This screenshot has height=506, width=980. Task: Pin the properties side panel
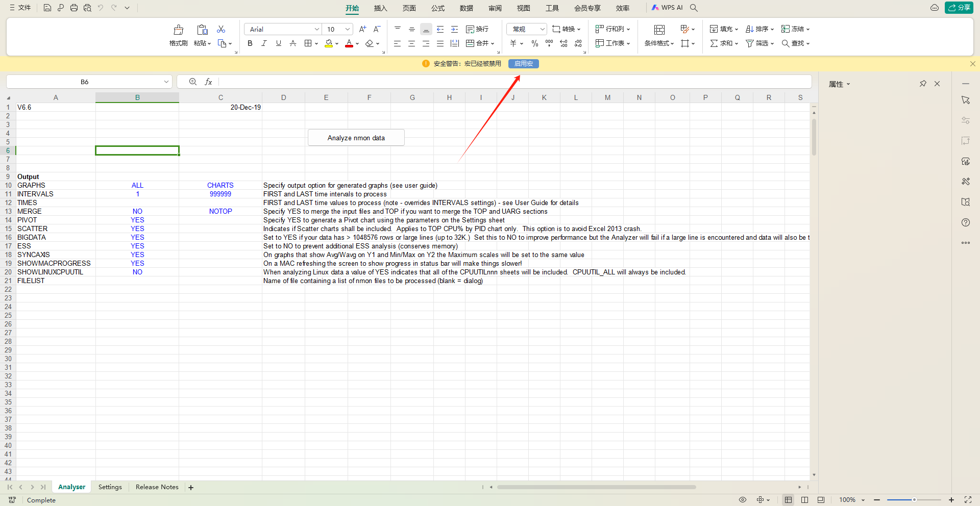[923, 84]
